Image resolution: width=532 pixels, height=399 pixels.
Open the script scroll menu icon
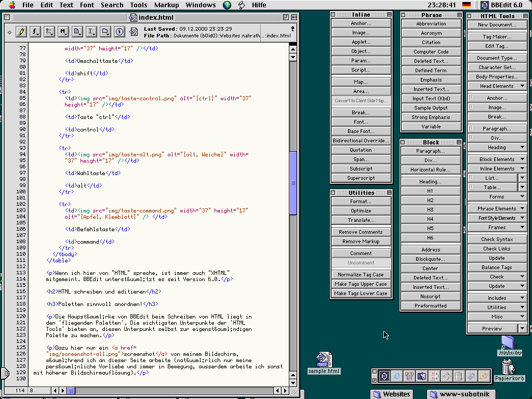coord(242,5)
